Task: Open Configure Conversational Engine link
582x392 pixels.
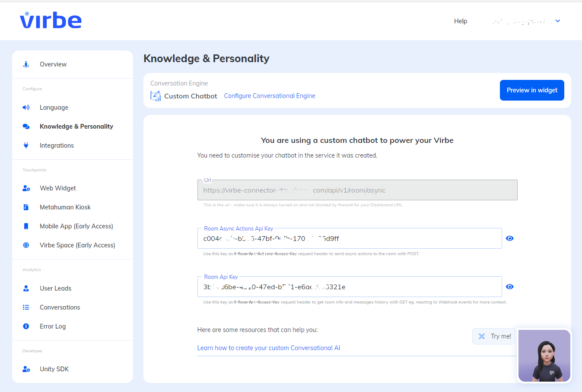Action: click(269, 95)
